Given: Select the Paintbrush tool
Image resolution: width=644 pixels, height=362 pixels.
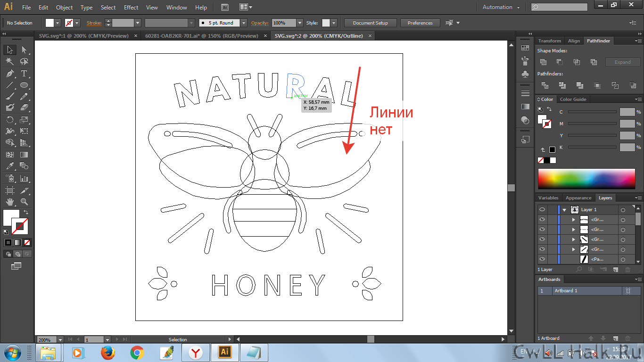Looking at the screenshot, I should 9,97.
